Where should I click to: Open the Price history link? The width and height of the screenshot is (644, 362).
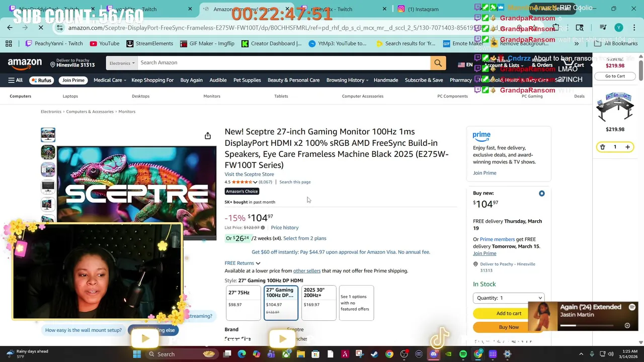click(x=285, y=228)
